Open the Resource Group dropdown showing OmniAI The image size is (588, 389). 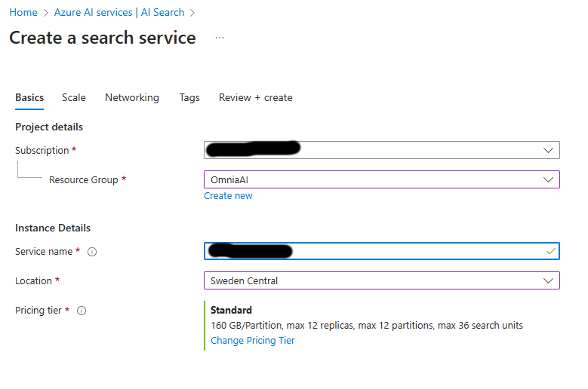click(x=382, y=179)
